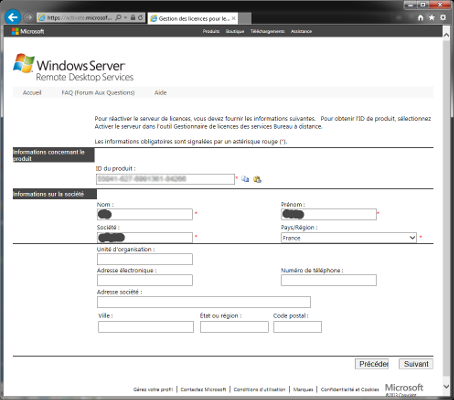454x400 pixels.
Task: Click the search magnifier in address bar
Action: [x=118, y=17]
